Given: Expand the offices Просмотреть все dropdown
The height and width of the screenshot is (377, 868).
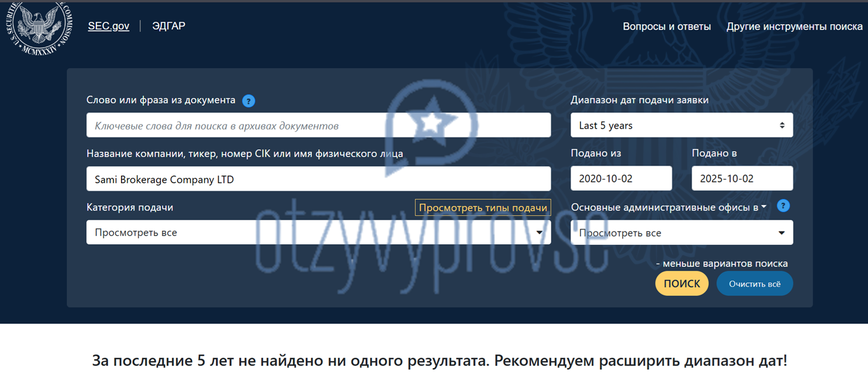Looking at the screenshot, I should click(x=682, y=232).
